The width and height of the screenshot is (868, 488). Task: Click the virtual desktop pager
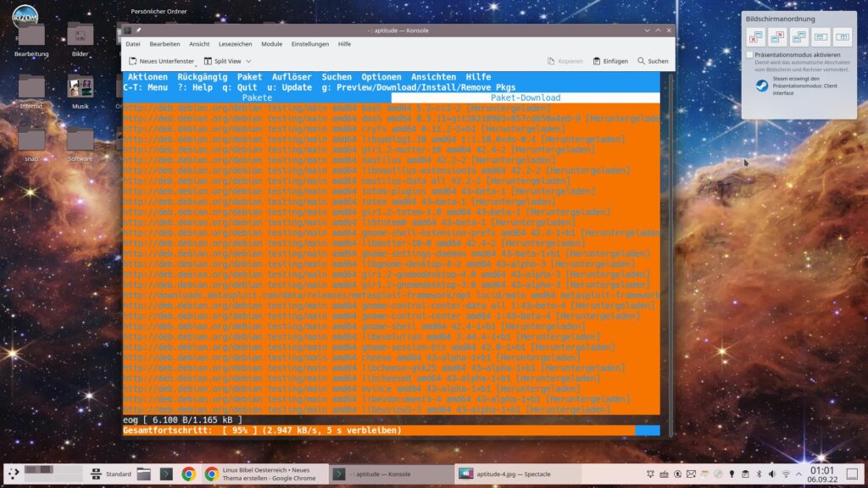tap(53, 474)
